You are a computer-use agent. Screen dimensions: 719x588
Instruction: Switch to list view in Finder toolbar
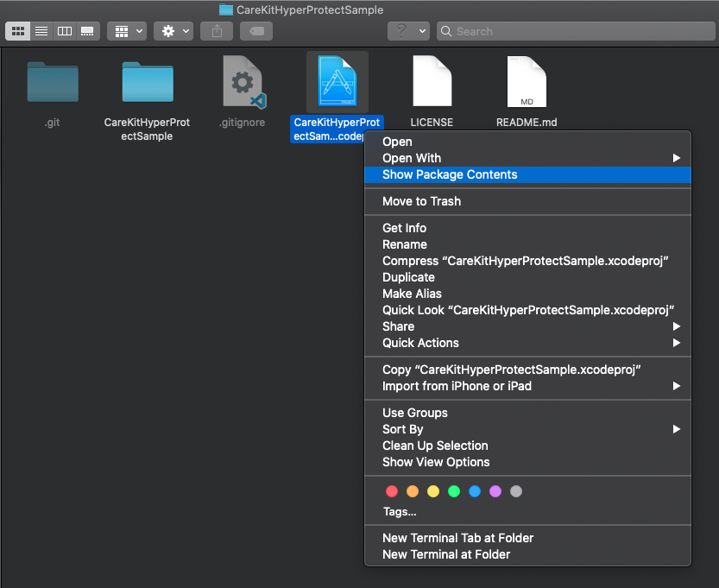tap(41, 31)
